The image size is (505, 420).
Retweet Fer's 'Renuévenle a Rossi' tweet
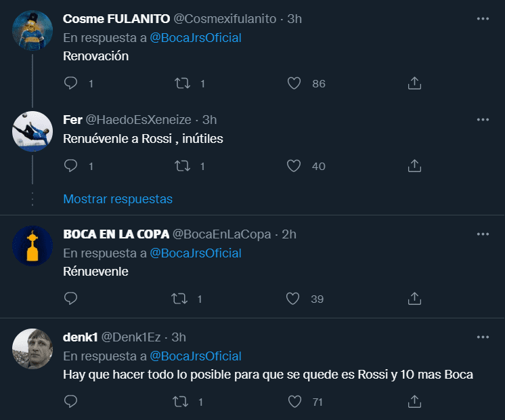point(182,166)
